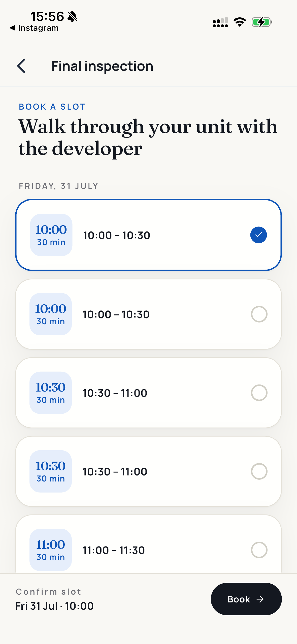Tap the cellular signal bars icon
This screenshot has height=644, width=297.
click(220, 22)
